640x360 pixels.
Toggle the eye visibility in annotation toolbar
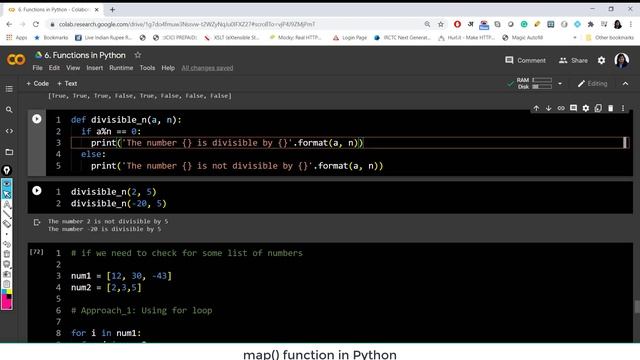point(7,184)
